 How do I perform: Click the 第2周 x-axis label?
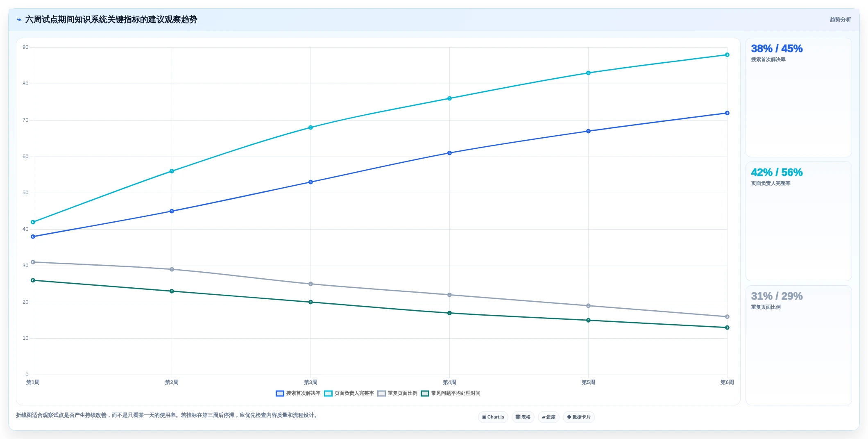point(172,382)
